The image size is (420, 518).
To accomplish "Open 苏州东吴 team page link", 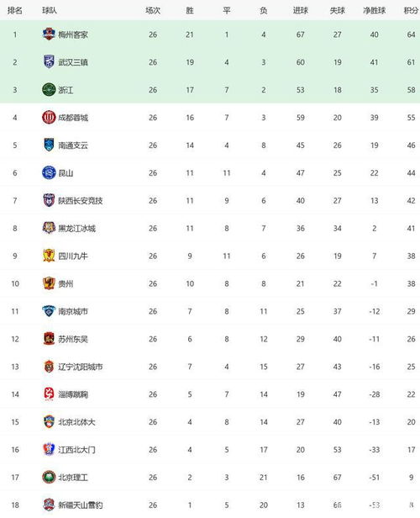I will (x=73, y=339).
